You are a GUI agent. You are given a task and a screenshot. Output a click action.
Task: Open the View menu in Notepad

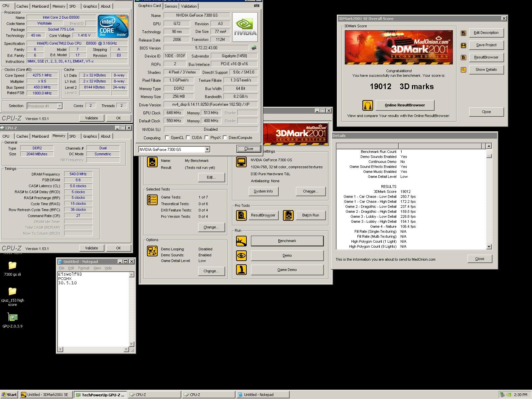97,268
